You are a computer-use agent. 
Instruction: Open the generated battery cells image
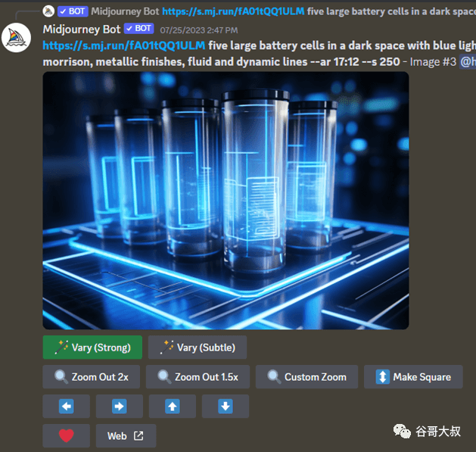click(x=226, y=201)
